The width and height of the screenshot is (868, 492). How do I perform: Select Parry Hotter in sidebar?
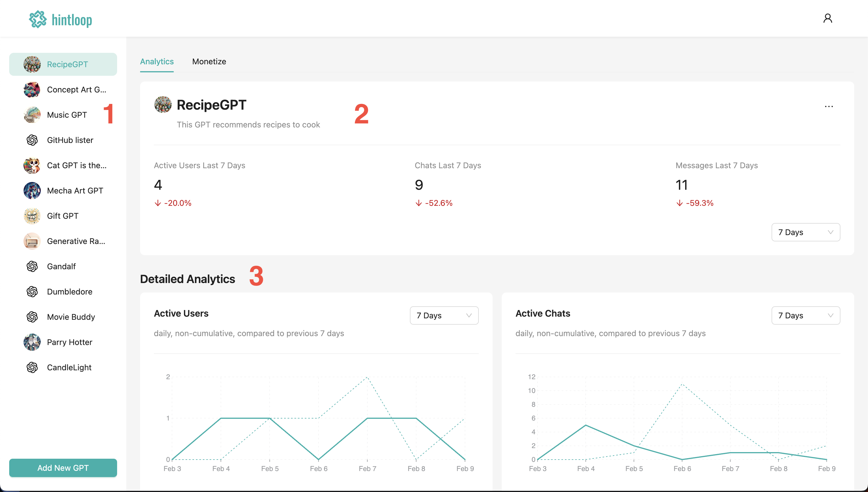(63, 342)
